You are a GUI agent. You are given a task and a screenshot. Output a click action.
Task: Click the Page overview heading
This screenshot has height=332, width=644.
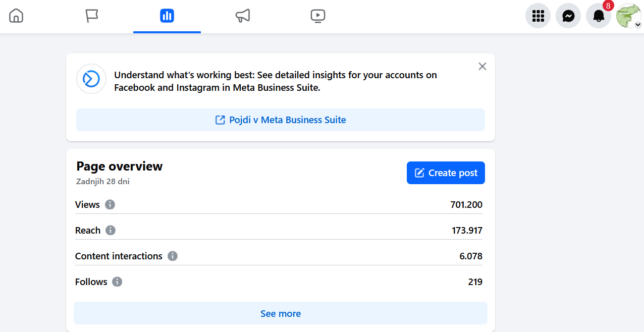pos(120,167)
